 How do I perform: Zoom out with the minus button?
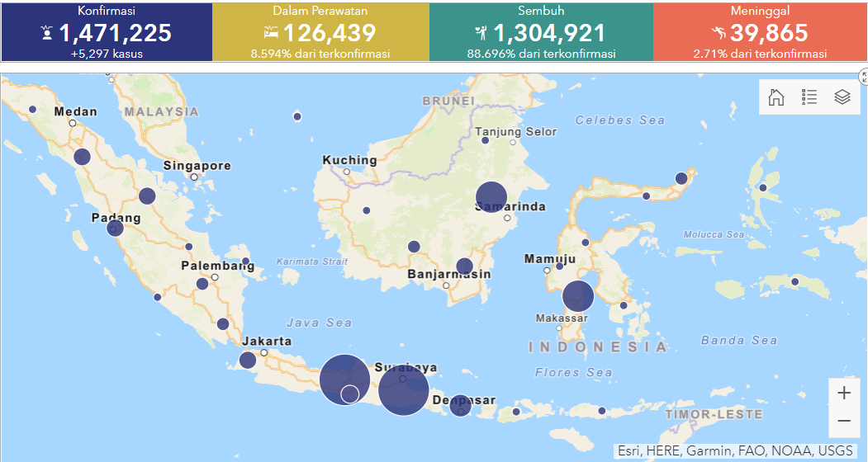844,421
